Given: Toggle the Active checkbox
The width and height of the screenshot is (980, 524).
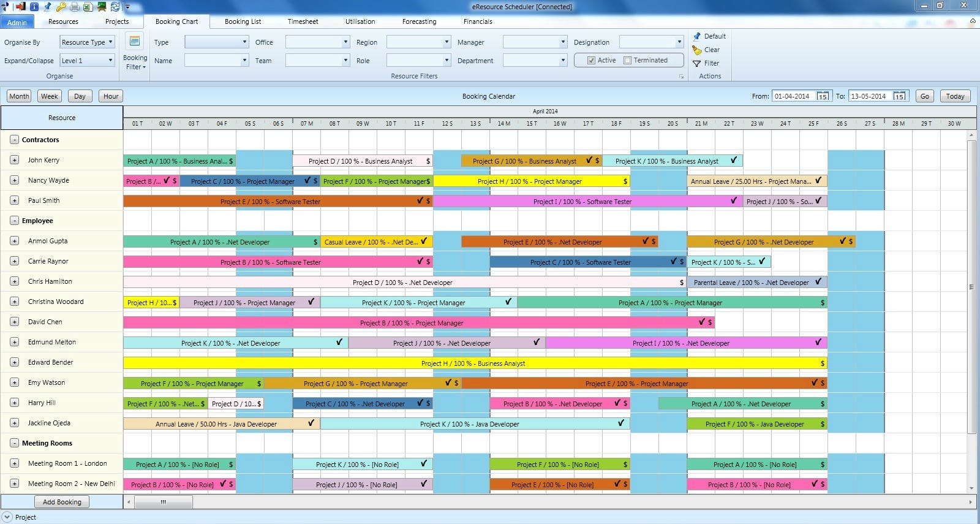Looking at the screenshot, I should pos(591,60).
